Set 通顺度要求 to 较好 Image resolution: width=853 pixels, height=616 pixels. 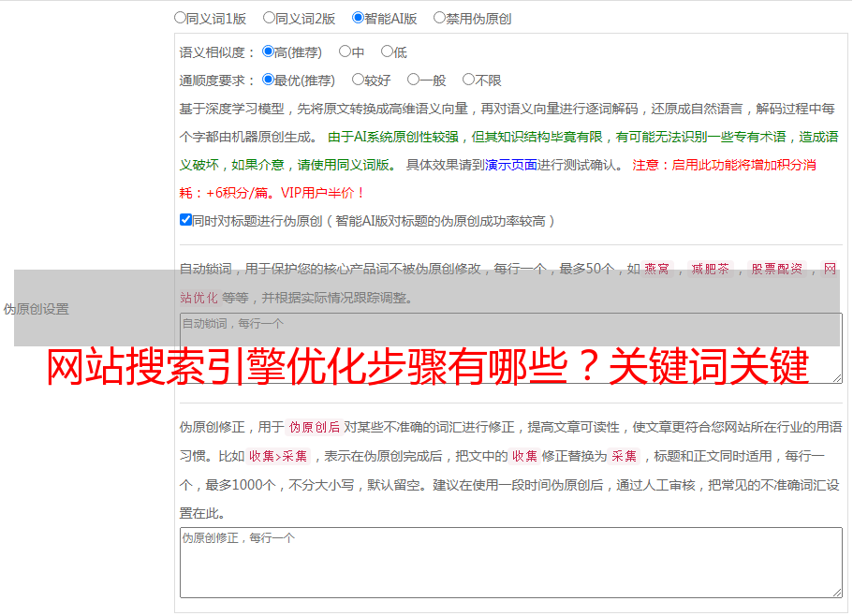point(358,80)
